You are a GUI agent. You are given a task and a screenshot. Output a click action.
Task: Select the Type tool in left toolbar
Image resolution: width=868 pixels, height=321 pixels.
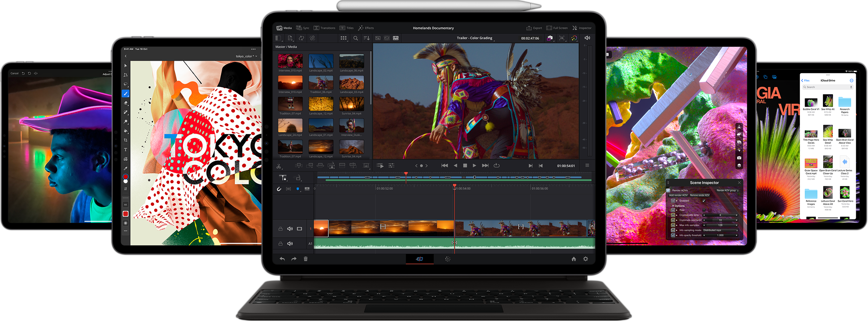click(x=125, y=150)
